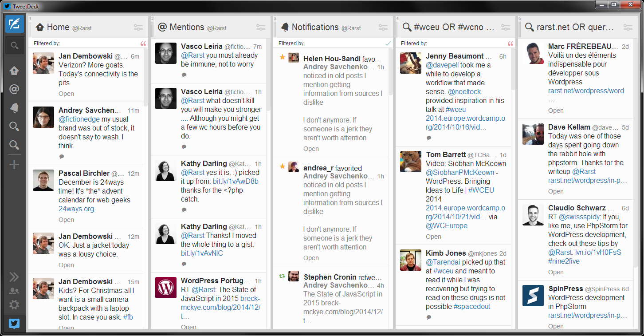Follow the 24ways.org link
644x336 pixels.
(x=76, y=209)
